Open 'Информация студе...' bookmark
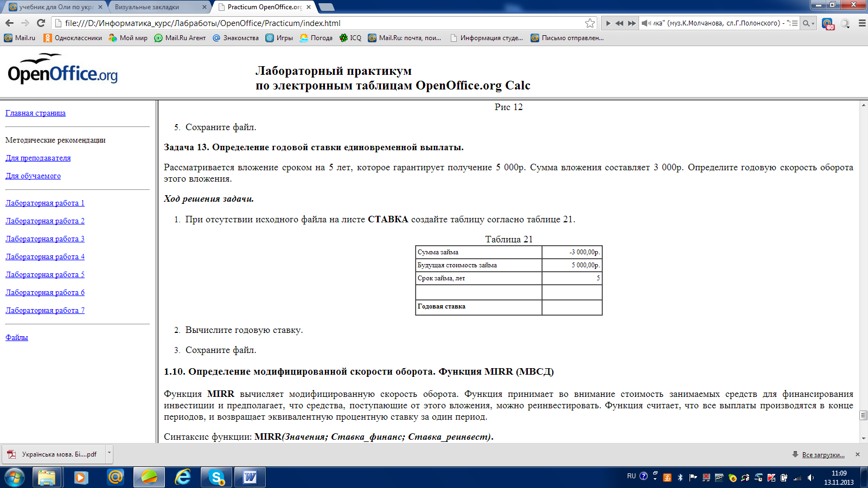The image size is (868, 488). coord(487,38)
